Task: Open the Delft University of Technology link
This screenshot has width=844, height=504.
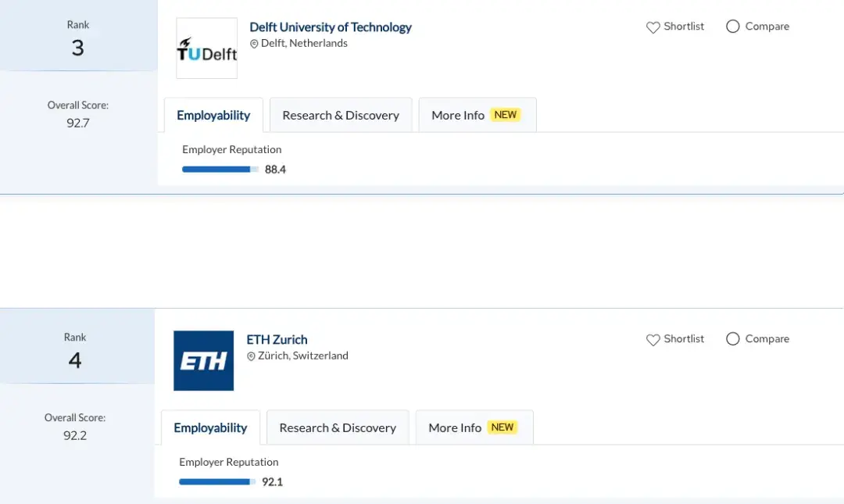Action: 331,27
